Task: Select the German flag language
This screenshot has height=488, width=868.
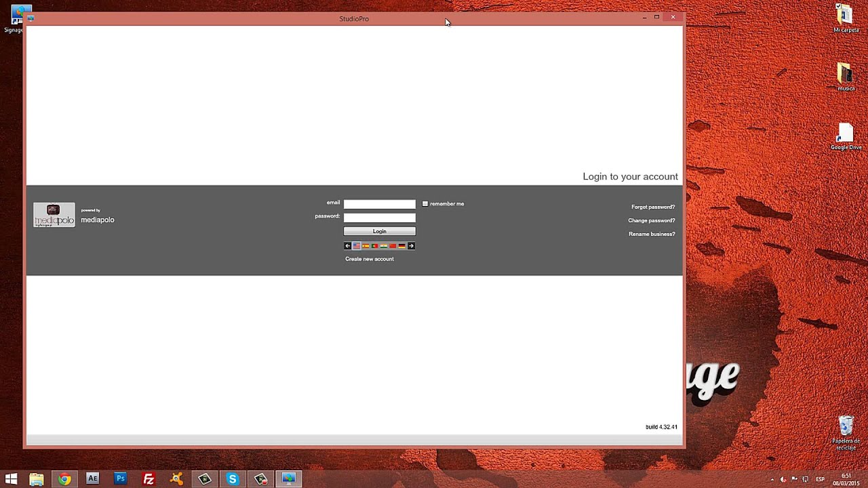Action: (401, 246)
